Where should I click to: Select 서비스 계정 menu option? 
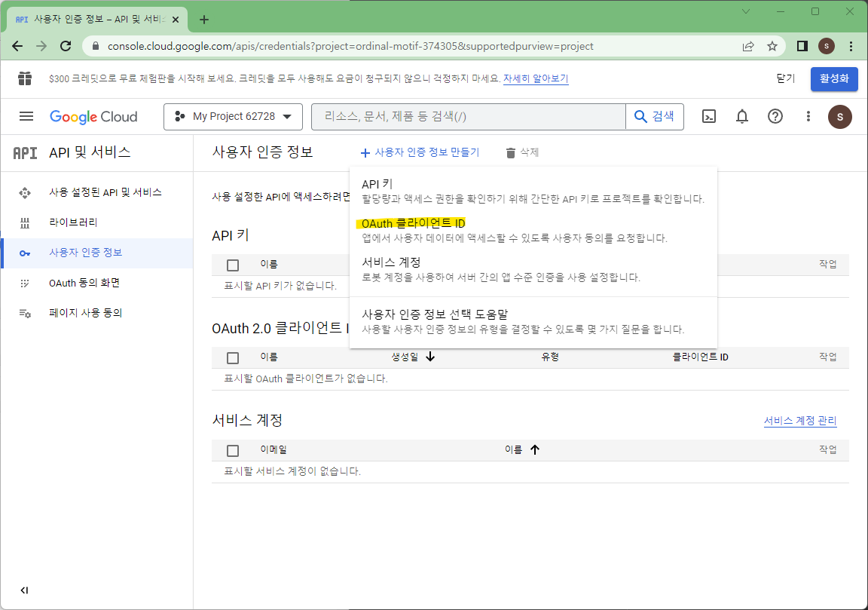tap(533, 268)
